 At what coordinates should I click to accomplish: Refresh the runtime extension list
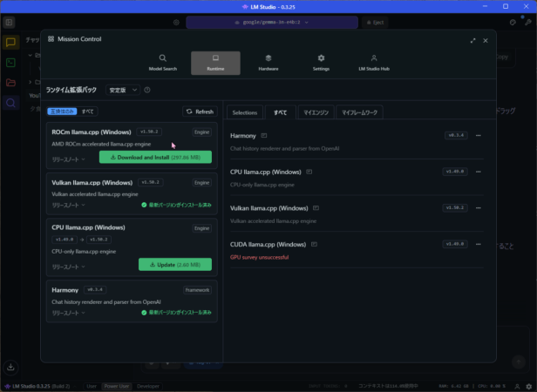click(200, 112)
